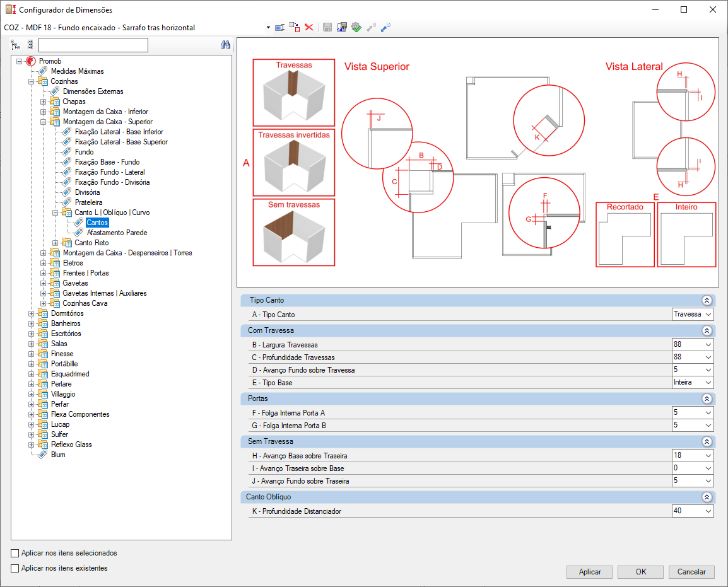Enable Aplicar nos itens existentes checkbox
Screen dimensions: 728x587
[15, 568]
